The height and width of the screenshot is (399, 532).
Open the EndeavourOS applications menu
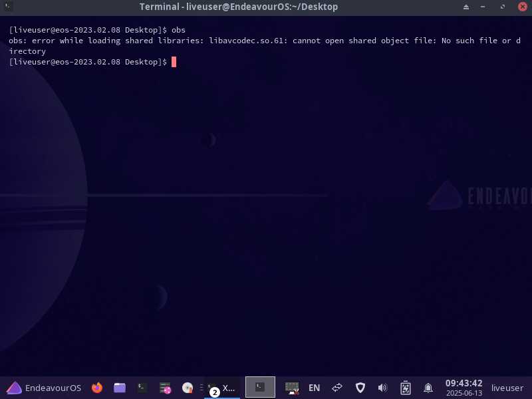tap(44, 388)
